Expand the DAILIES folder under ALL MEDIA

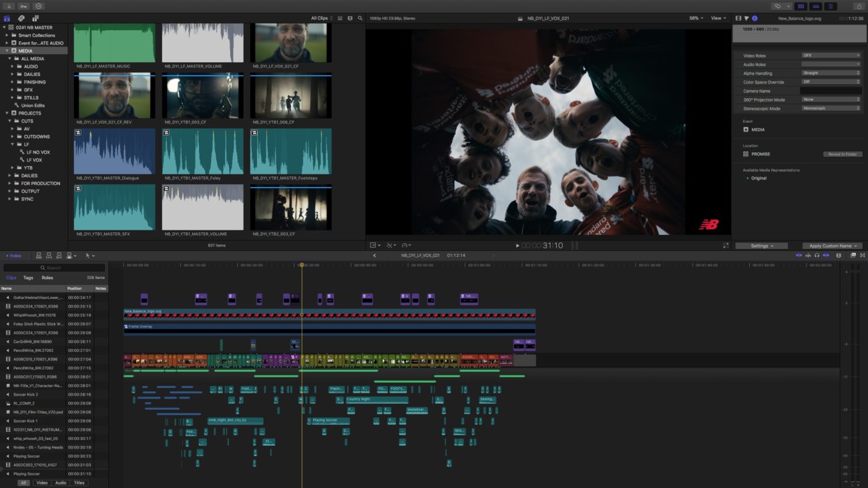point(11,74)
